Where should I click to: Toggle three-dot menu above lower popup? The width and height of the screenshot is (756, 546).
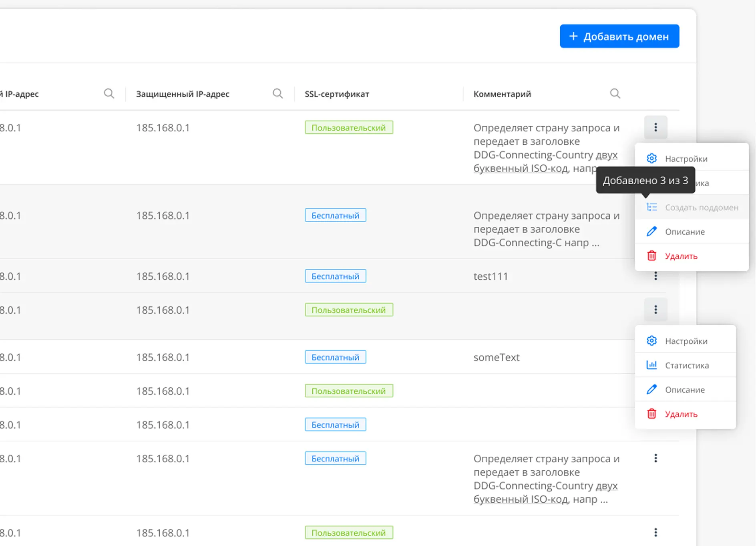click(655, 310)
